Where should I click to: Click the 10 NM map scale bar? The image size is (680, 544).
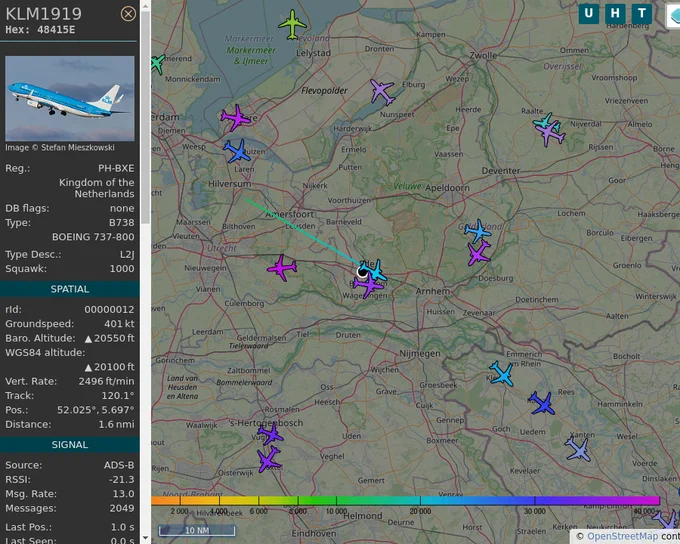point(197,531)
